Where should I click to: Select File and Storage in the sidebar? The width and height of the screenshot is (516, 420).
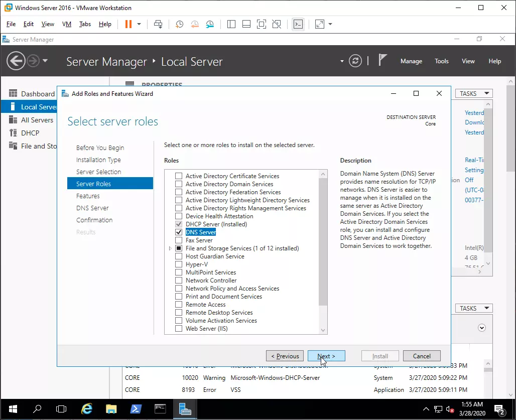32,146
